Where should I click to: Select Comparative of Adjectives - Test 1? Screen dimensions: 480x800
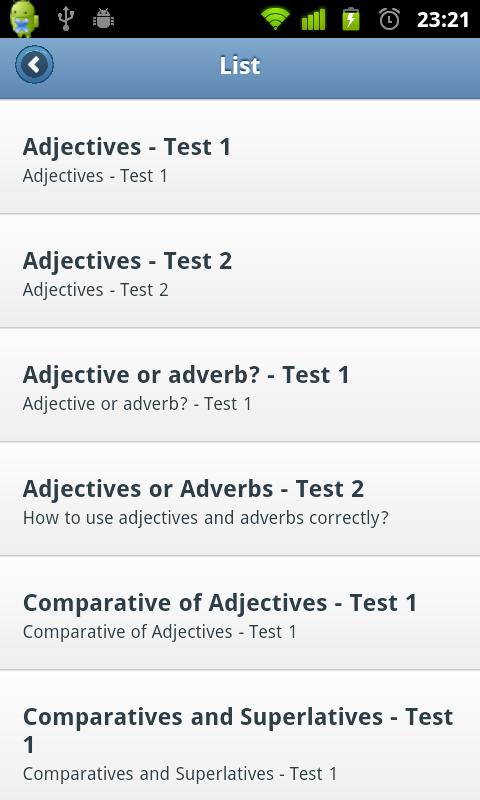point(240,613)
